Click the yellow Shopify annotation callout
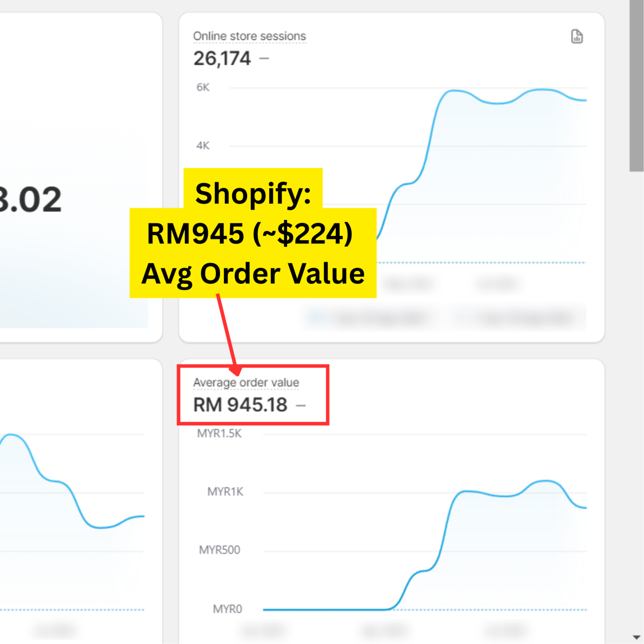The width and height of the screenshot is (644, 644). [x=253, y=234]
